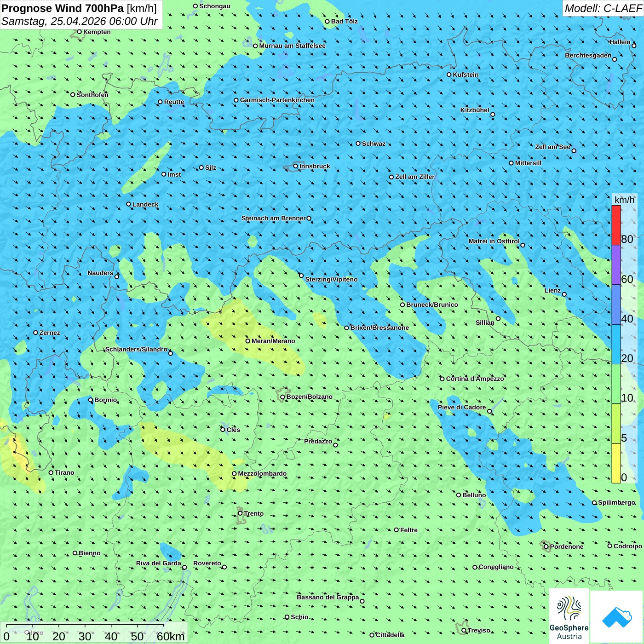The width and height of the screenshot is (644, 644).
Task: Select the Kufstein city label
Action: (466, 75)
